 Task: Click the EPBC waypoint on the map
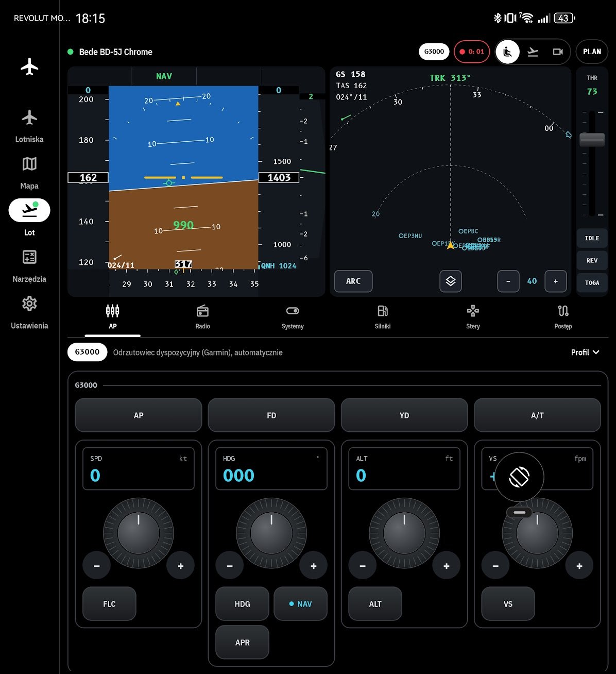pyautogui.click(x=468, y=231)
